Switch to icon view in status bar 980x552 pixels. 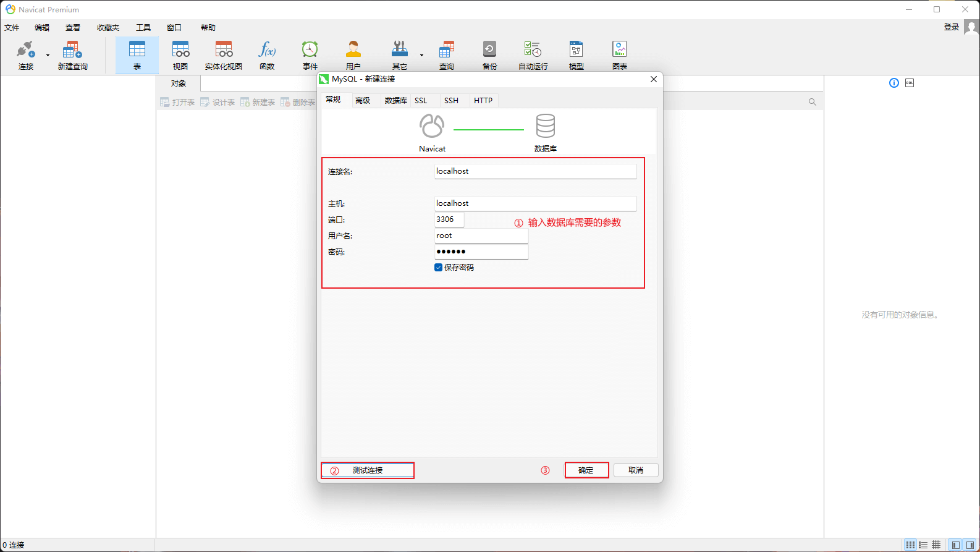pos(910,545)
